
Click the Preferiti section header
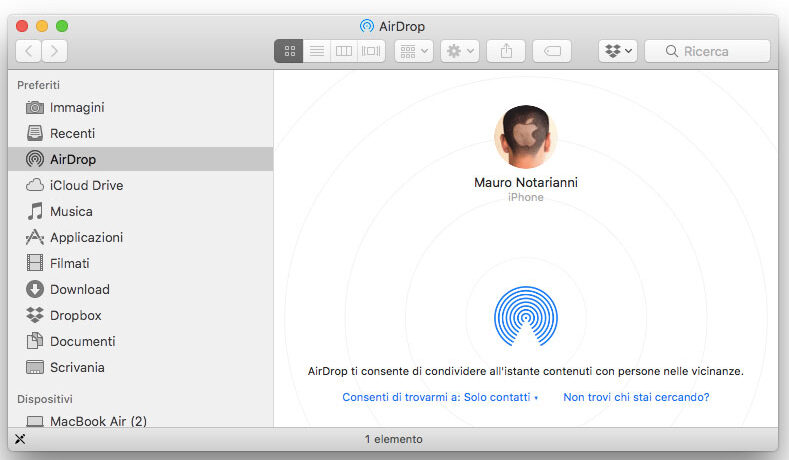click(38, 85)
